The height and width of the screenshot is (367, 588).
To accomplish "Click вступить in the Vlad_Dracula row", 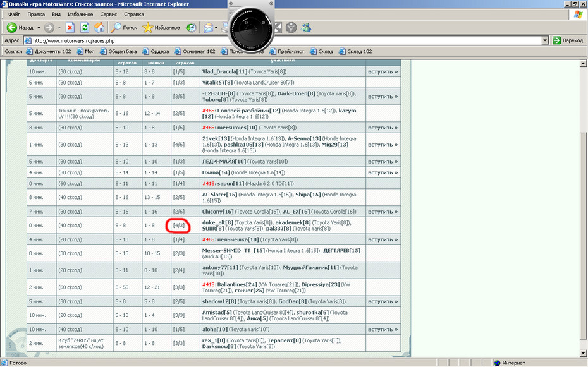I will point(383,71).
